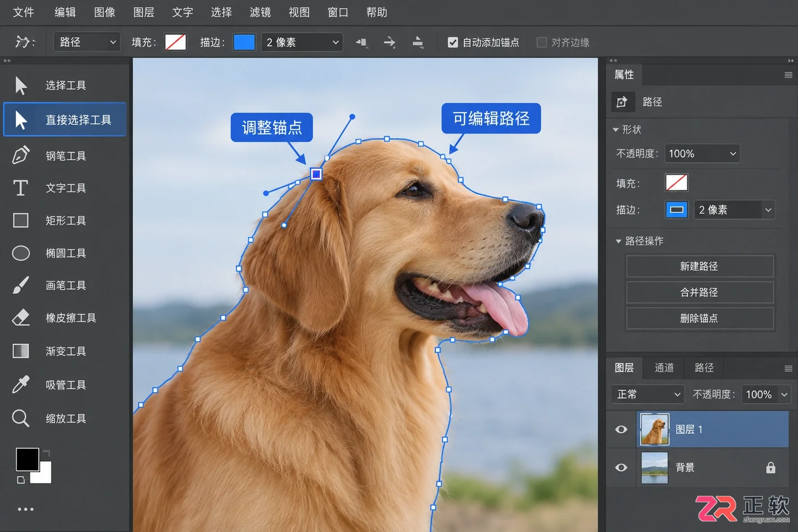The image size is (798, 532).
Task: Open the 2 像素 stroke width dropdown in options bar
Action: point(302,42)
